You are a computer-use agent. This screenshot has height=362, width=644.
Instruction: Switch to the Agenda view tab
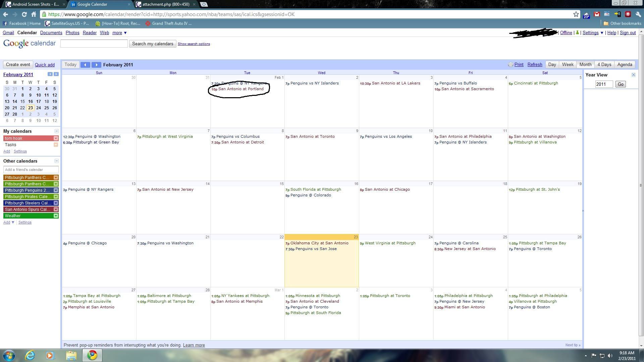625,65
